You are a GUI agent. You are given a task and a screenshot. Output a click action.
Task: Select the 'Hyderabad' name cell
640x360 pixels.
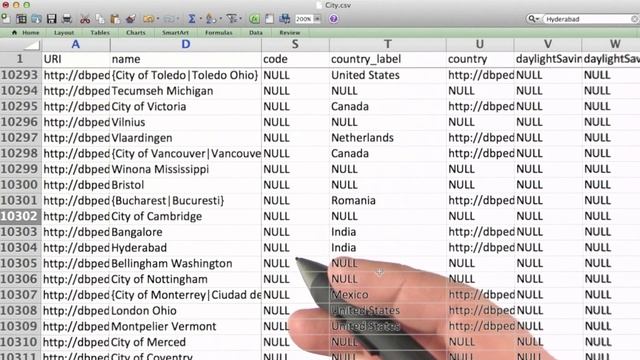point(186,248)
